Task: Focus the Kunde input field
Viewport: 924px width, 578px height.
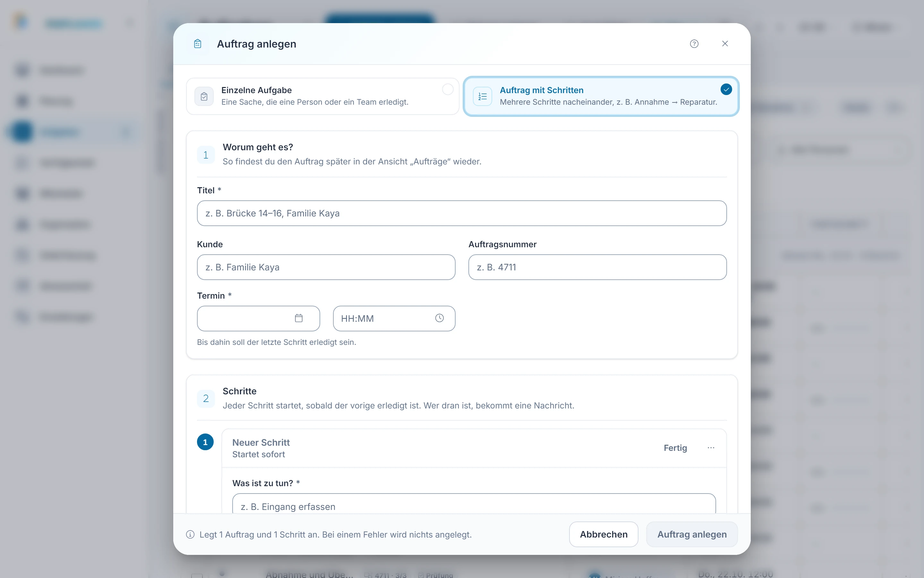Action: coord(326,267)
